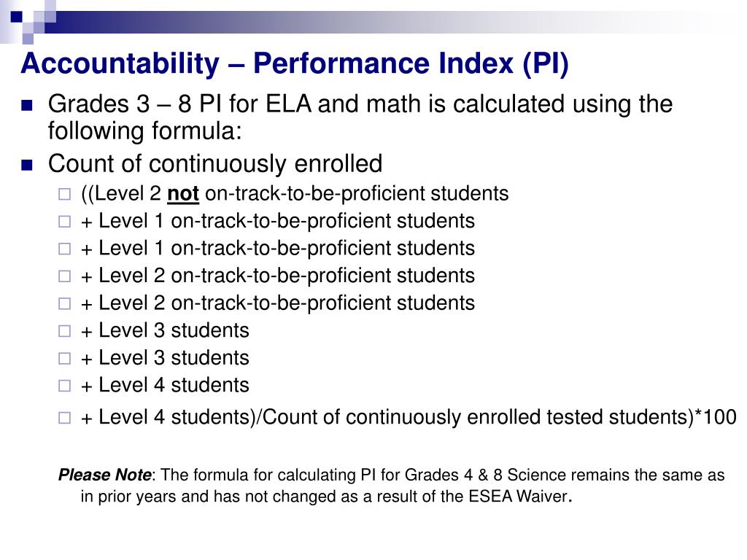The width and height of the screenshot is (747, 560).
Task: Select the slide title "Accountability – Performance Index (PI)"
Action: pos(294,63)
